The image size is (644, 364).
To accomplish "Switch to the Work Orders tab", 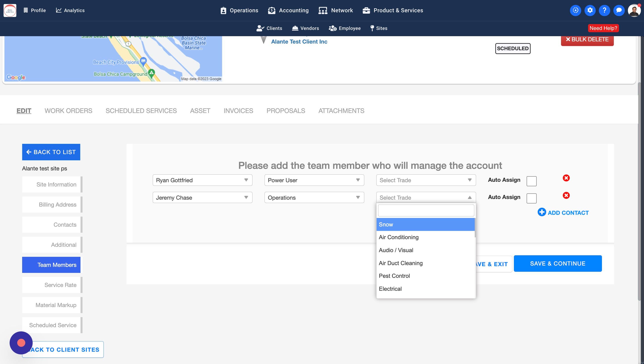I will [x=68, y=111].
